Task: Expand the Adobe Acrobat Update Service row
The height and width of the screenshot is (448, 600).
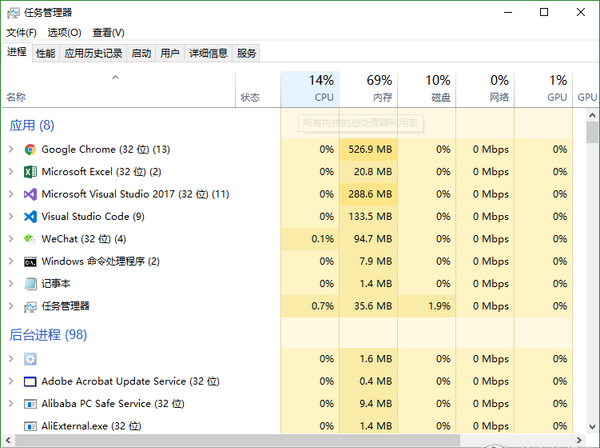Action: (11, 381)
